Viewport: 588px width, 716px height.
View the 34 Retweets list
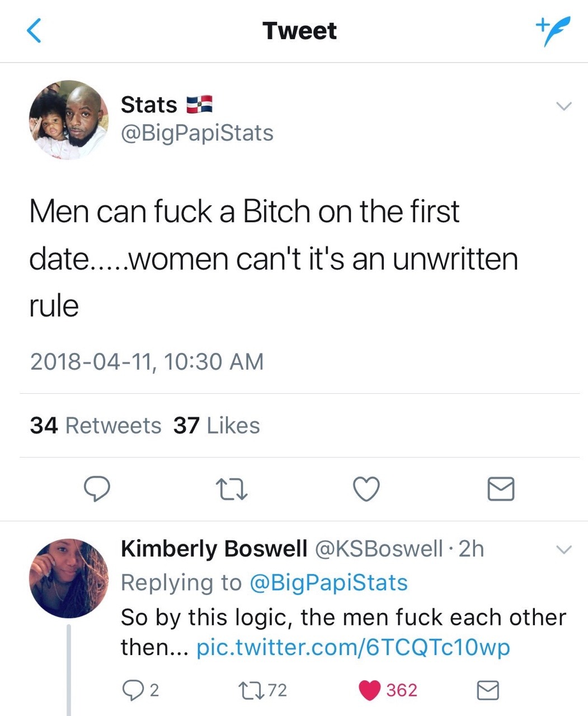[x=96, y=426]
